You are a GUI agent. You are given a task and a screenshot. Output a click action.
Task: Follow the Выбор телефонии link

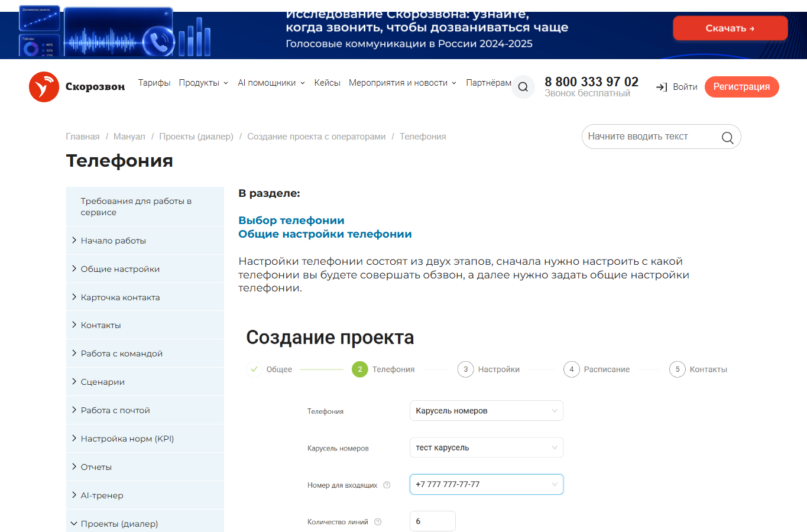tap(291, 220)
